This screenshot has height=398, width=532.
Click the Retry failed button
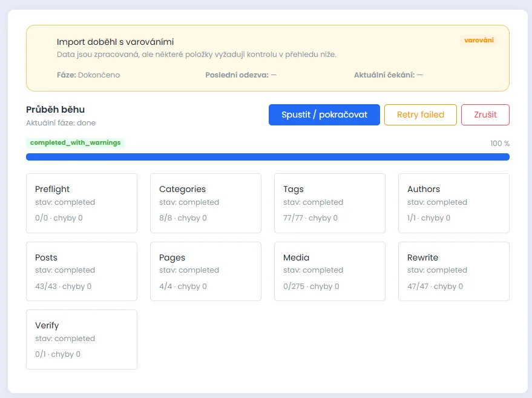coord(421,114)
